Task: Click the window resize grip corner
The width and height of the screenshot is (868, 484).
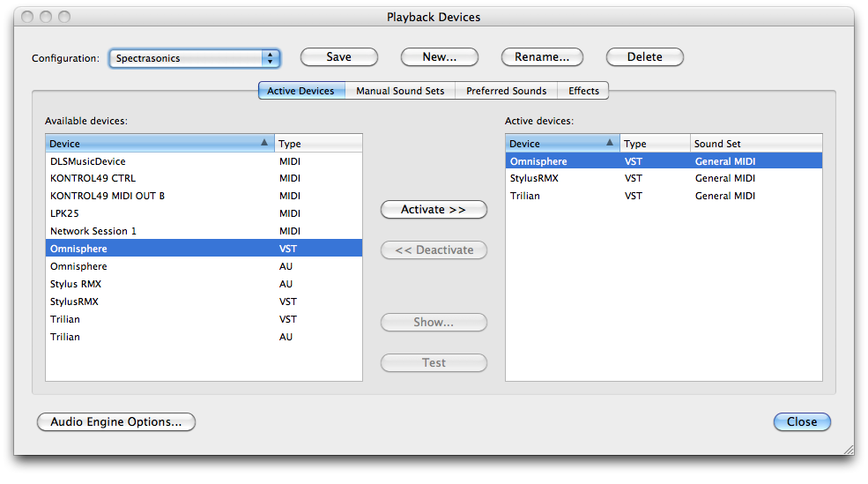Action: [848, 450]
